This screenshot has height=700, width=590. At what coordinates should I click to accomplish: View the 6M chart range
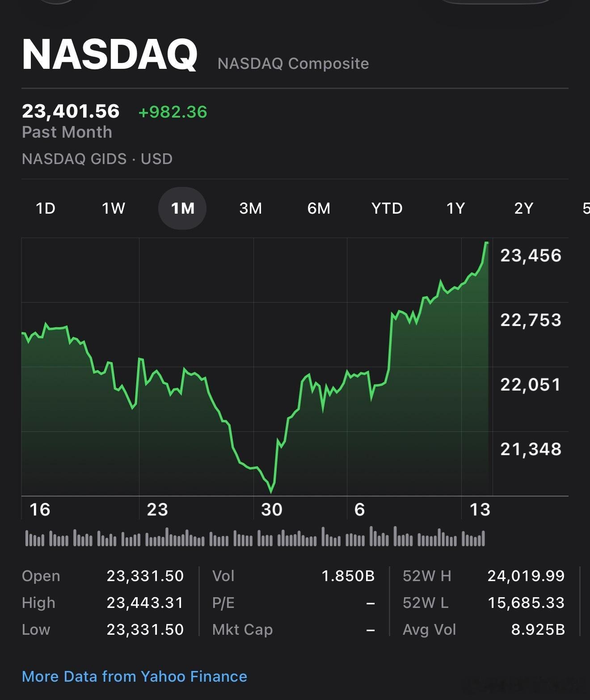point(319,208)
